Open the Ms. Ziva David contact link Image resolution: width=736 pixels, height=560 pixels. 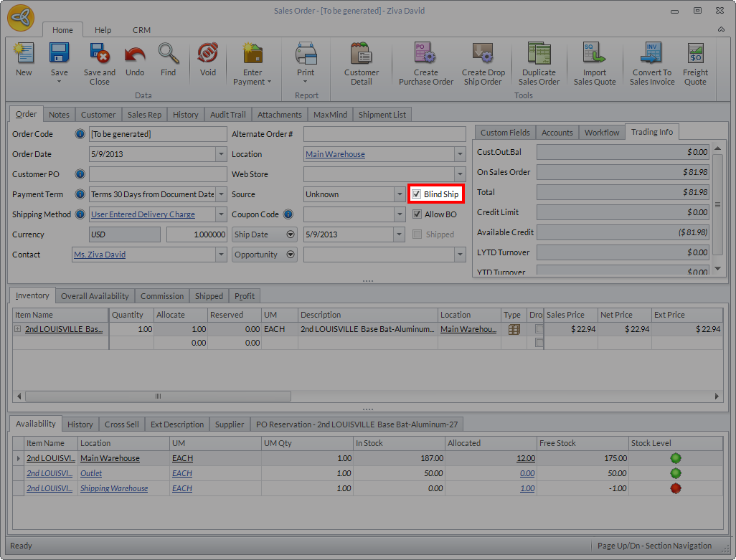coord(100,255)
